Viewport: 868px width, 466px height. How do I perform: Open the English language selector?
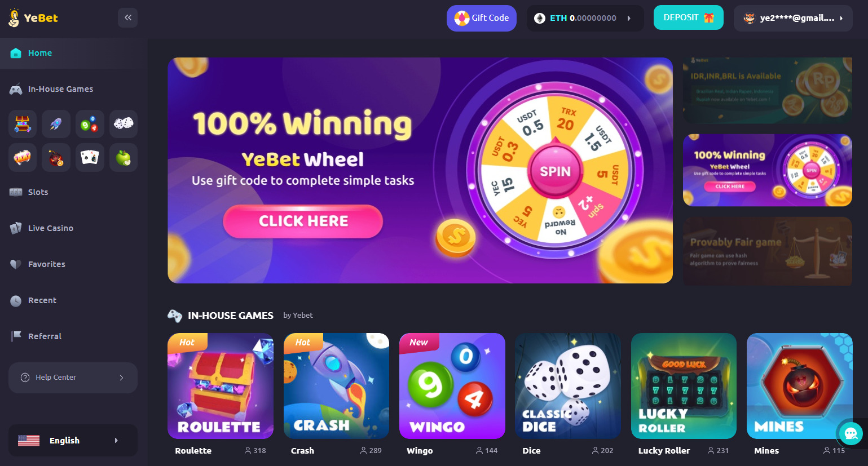tap(73, 440)
